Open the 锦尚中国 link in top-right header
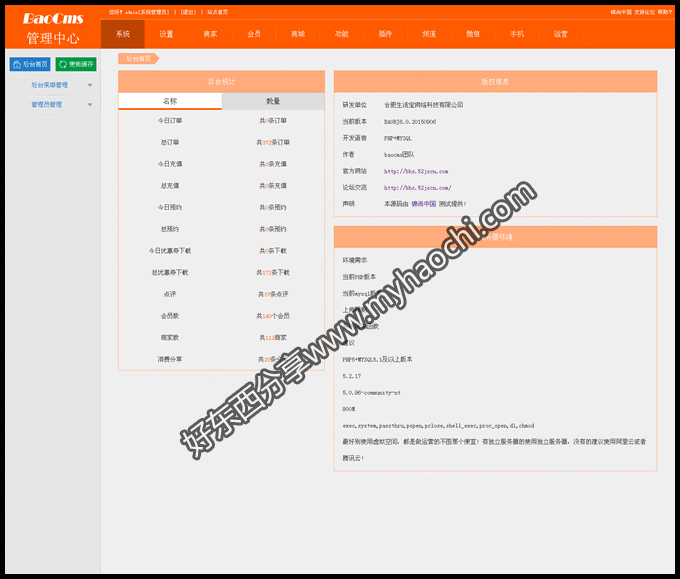This screenshot has height=579, width=680. pos(621,12)
